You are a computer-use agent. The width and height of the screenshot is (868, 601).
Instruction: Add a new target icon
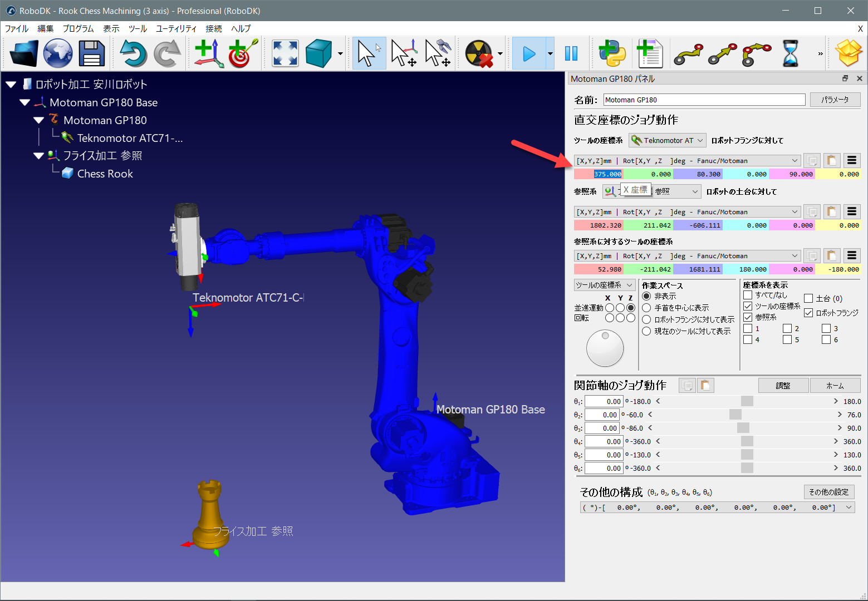tap(243, 53)
